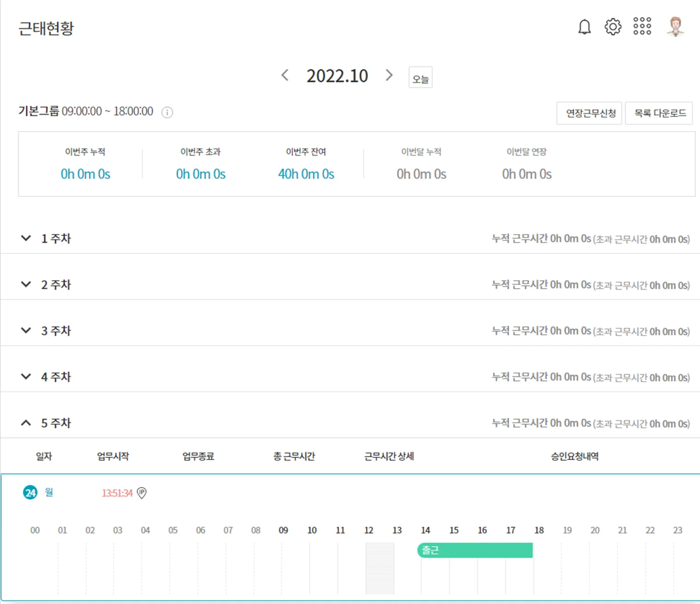Image resolution: width=700 pixels, height=604 pixels.
Task: Click the shaded 12-13 break block
Action: (x=380, y=568)
